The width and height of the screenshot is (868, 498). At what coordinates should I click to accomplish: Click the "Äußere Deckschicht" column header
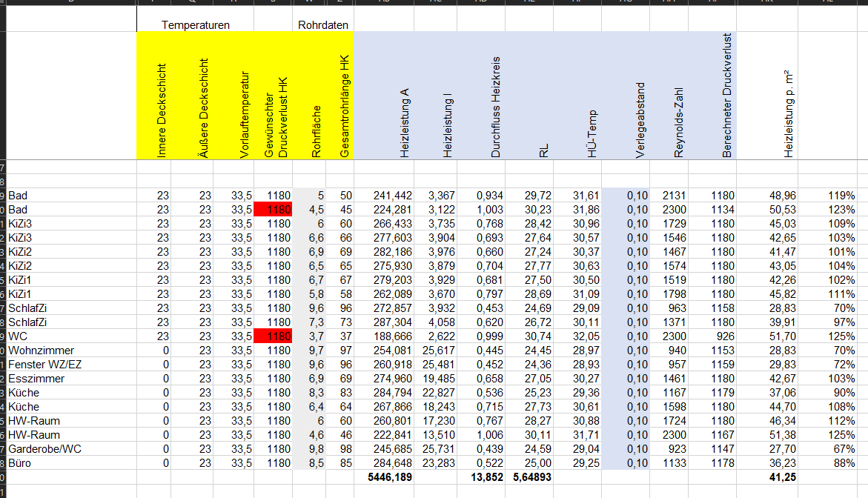click(x=192, y=96)
